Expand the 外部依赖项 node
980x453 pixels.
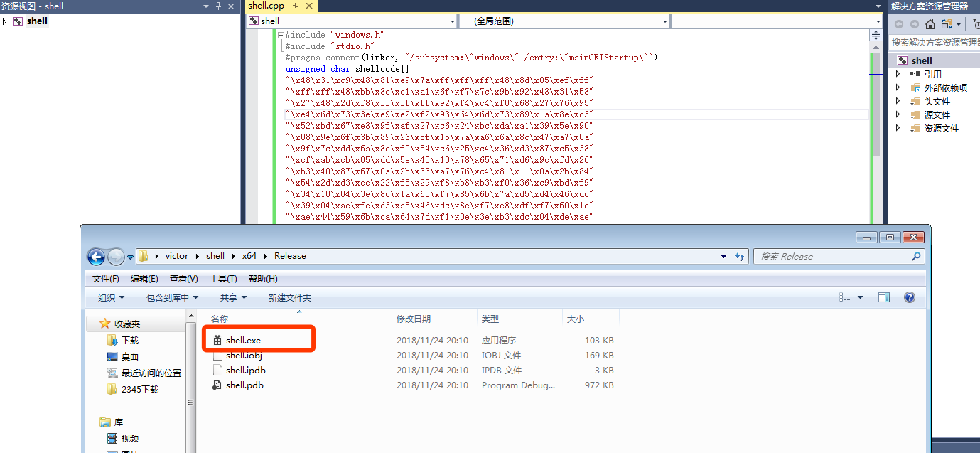click(x=898, y=87)
